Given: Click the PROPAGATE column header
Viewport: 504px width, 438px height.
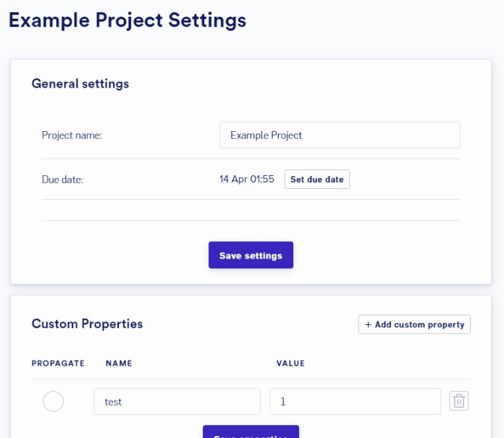Looking at the screenshot, I should [x=58, y=363].
